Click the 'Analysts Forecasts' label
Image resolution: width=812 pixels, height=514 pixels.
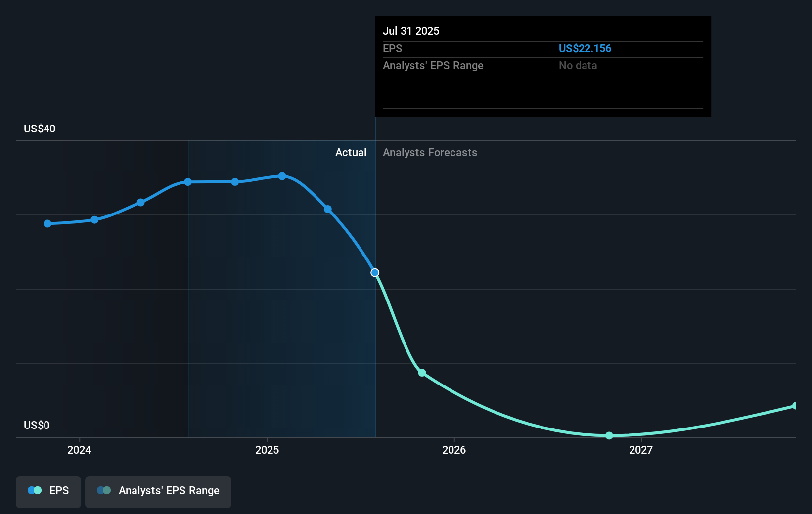tap(430, 152)
